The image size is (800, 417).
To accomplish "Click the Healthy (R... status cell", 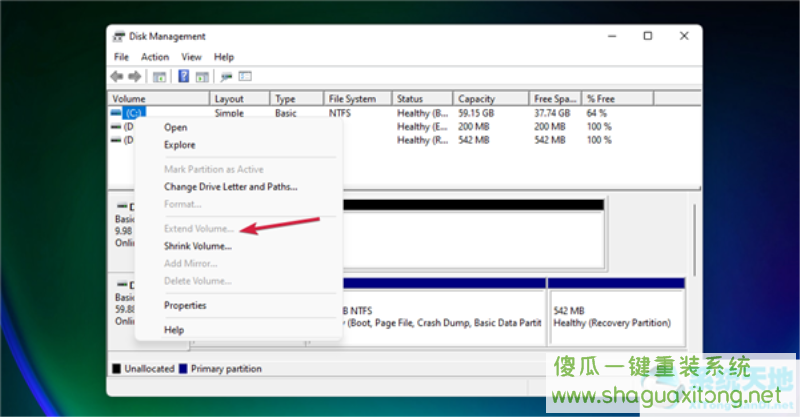I will point(422,140).
